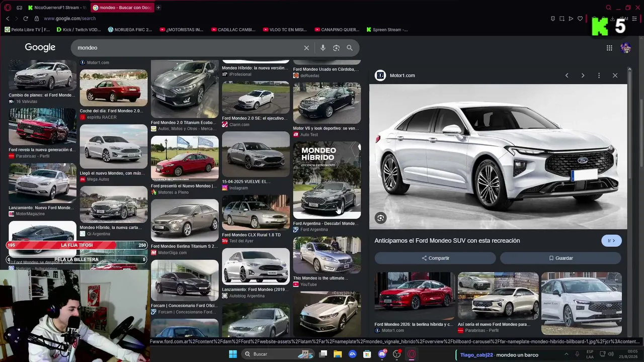Open 'Ford Mondeo 2026' related image
The width and height of the screenshot is (644, 362).
(415, 297)
